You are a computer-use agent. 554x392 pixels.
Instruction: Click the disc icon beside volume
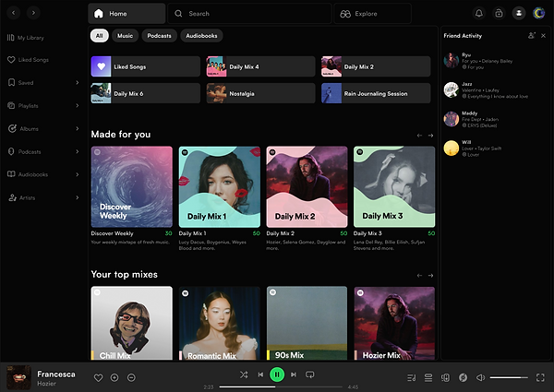(x=463, y=377)
